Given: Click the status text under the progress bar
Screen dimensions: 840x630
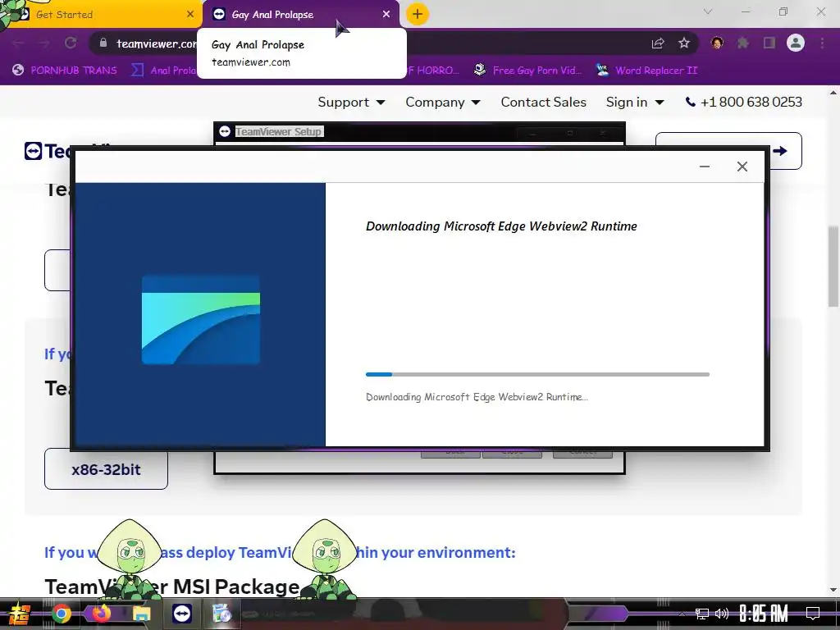Looking at the screenshot, I should click(x=477, y=397).
